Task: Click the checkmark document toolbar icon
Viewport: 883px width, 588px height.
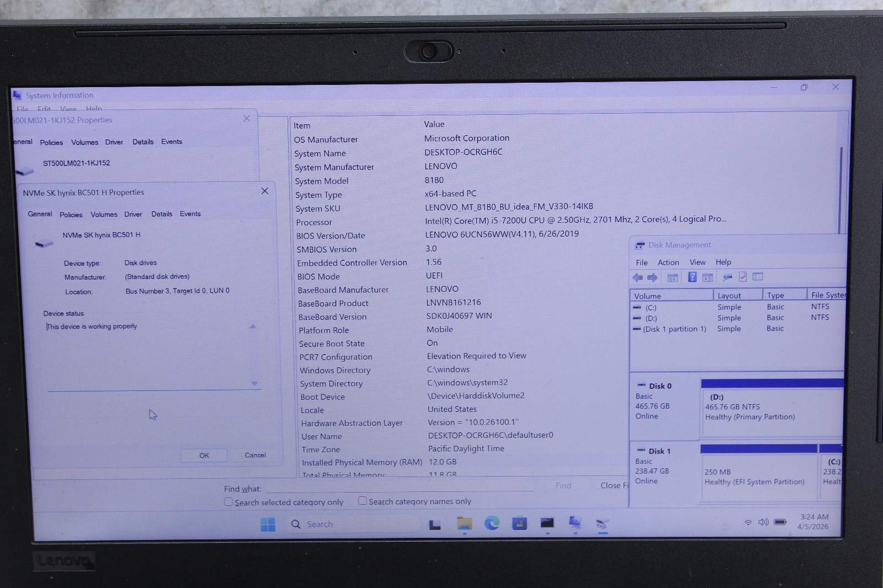Action: [743, 277]
